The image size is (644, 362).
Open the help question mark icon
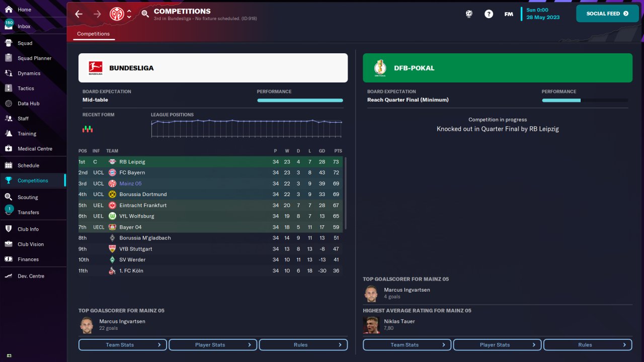coord(489,14)
